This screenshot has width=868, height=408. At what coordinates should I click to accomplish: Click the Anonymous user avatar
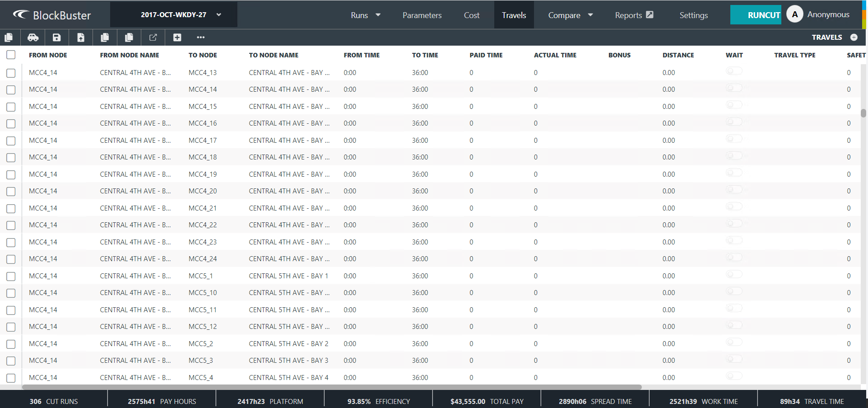pos(794,14)
